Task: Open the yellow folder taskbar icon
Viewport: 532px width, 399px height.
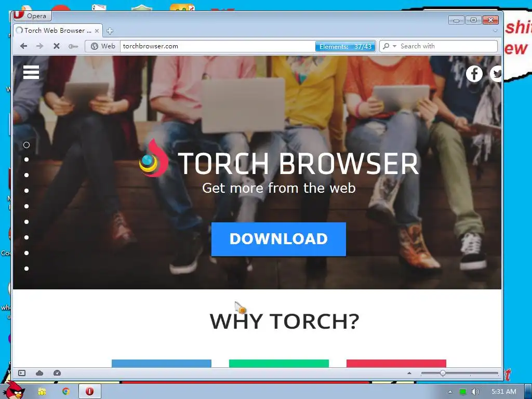Action: [42, 392]
